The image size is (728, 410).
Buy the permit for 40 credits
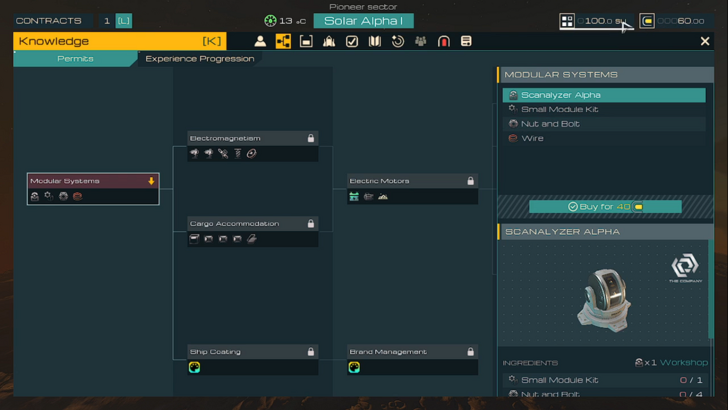tap(605, 207)
